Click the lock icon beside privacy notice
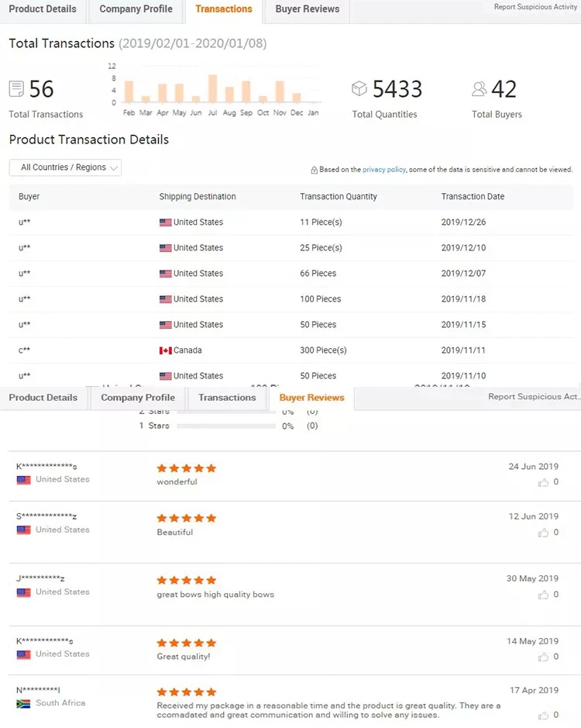Image resolution: width=581 pixels, height=728 pixels. click(x=314, y=170)
